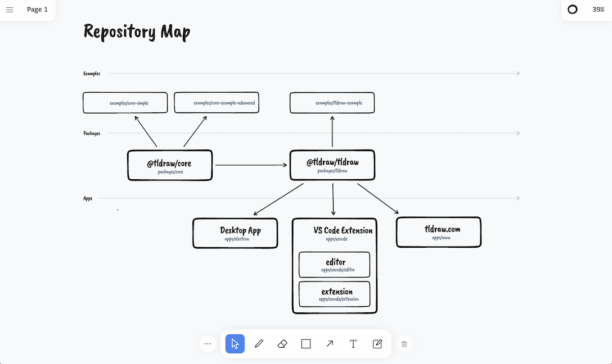Click the packages/tldraw subtitle text
612x364 pixels.
click(332, 171)
